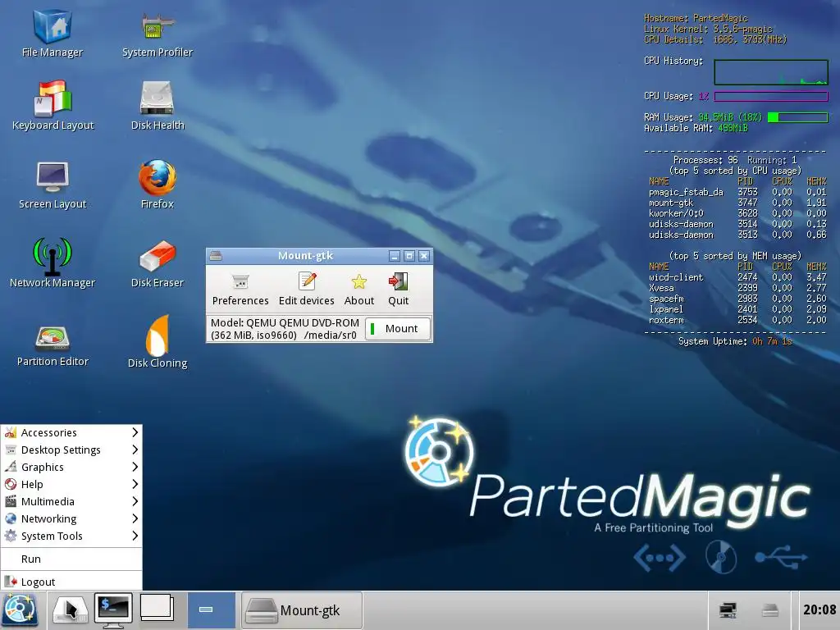Choose Run from the start menu

[x=71, y=559]
